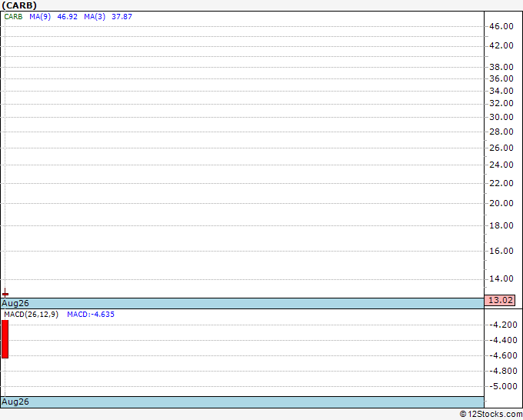The image size is (523, 420).
Task: Click the 42.00 price axis label
Action: click(x=501, y=45)
